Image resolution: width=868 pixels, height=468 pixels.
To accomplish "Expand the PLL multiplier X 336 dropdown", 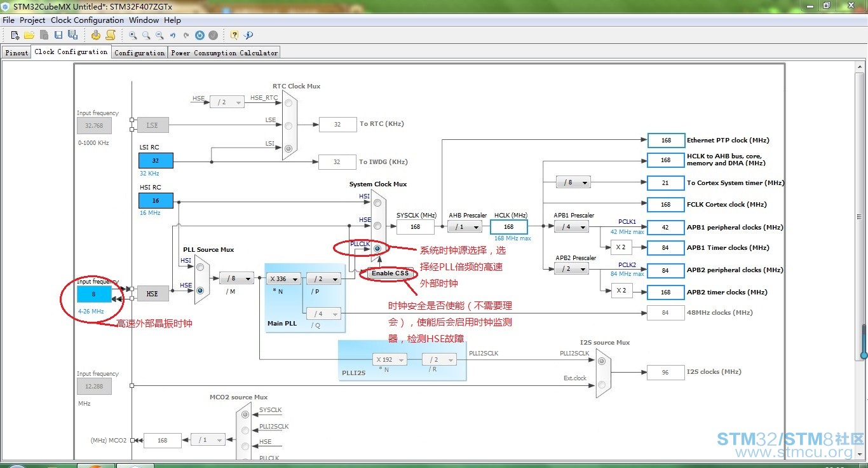I will [283, 279].
